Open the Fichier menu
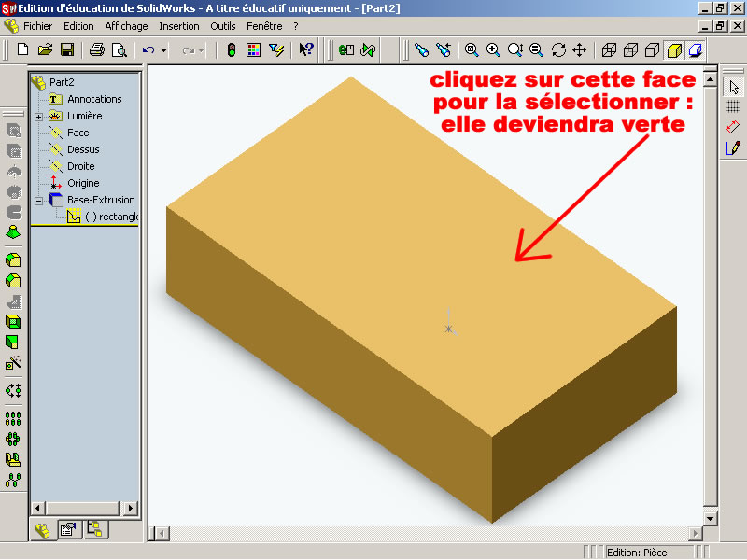 coord(37,26)
